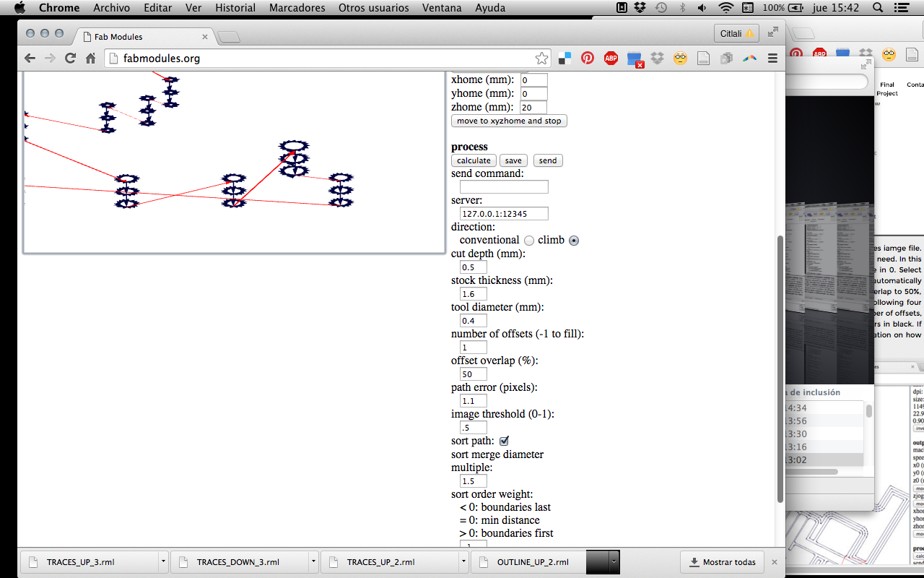Open the Dropbox extension in Chrome toolbar
The image size is (924, 578).
pyautogui.click(x=657, y=59)
